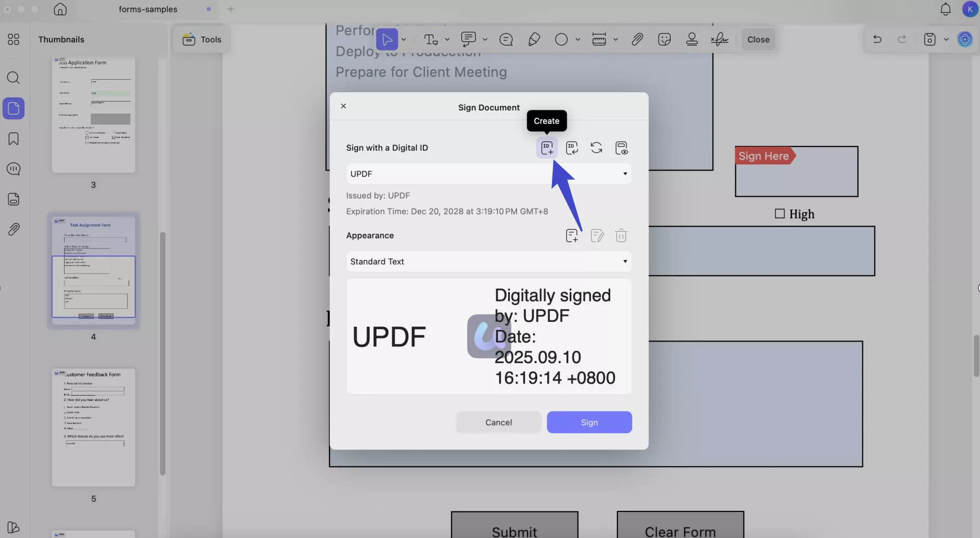Expand the shape tool dropdown arrow

tap(577, 39)
